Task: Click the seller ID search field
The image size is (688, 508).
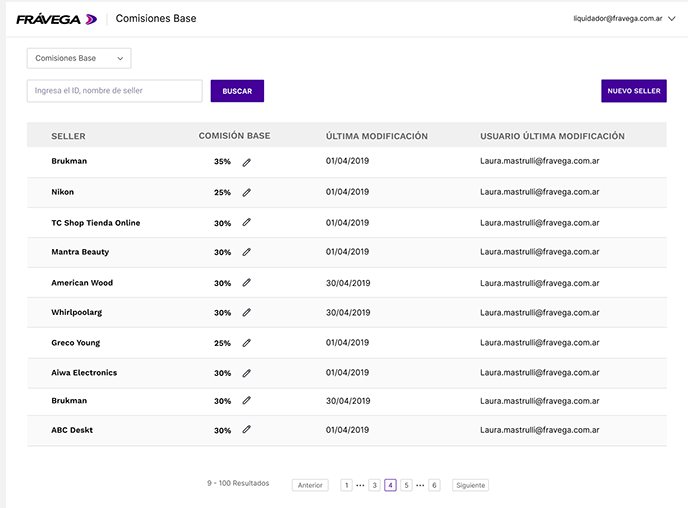Action: 115,91
